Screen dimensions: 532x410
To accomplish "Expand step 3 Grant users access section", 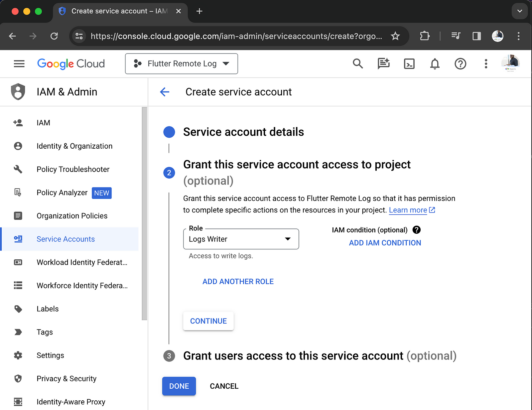I will coord(320,356).
